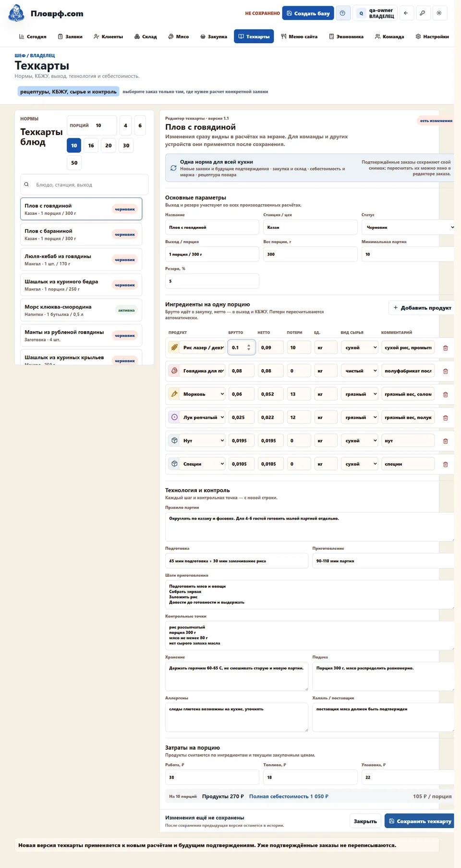Save with Сохранить техкарту button
461x868 pixels.
pyautogui.click(x=420, y=821)
